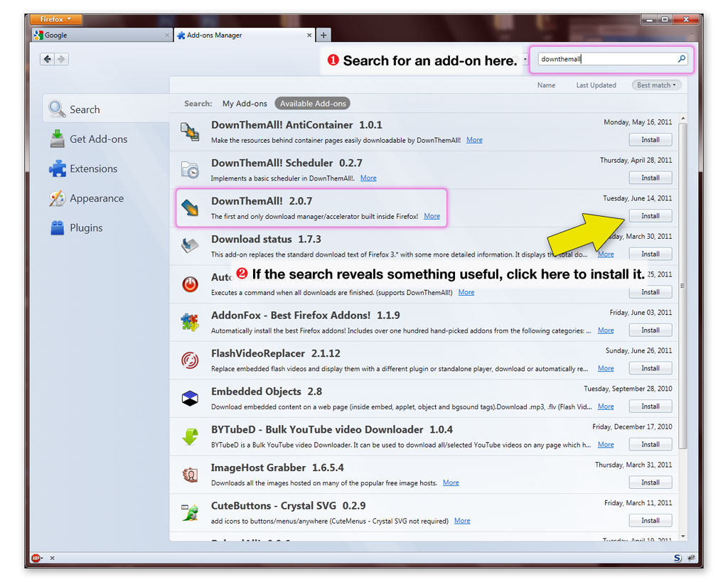Install BYTubeD Bulk YouTube video Downloader
Viewport: 728px width, 582px height.
(x=651, y=444)
